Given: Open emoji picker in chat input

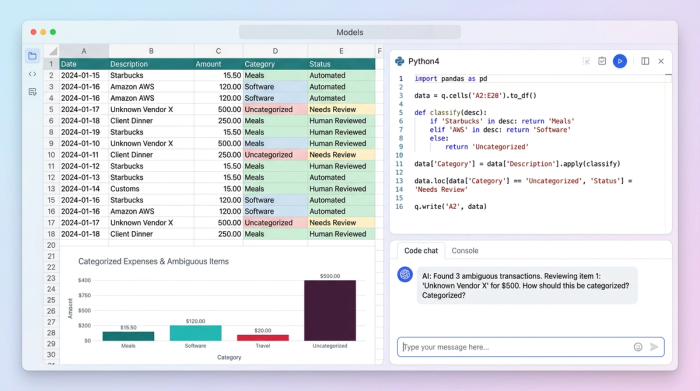Looking at the screenshot, I should coord(638,347).
